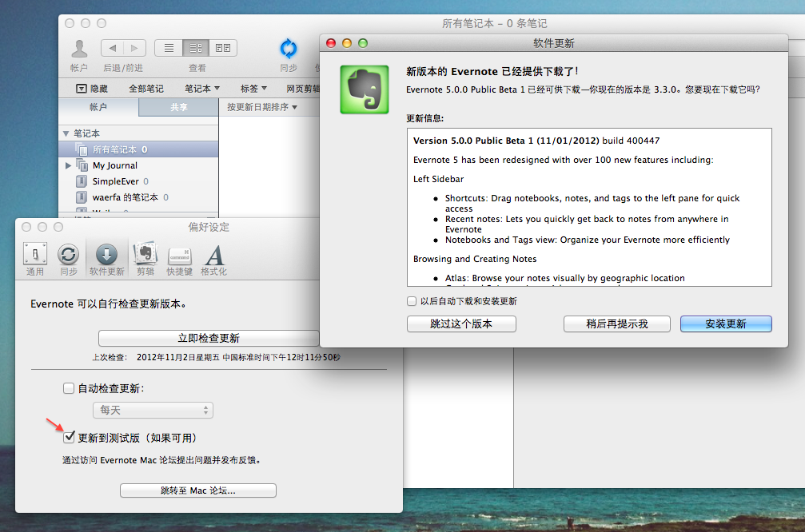Select the 共享 tab in the sidebar

click(x=178, y=107)
